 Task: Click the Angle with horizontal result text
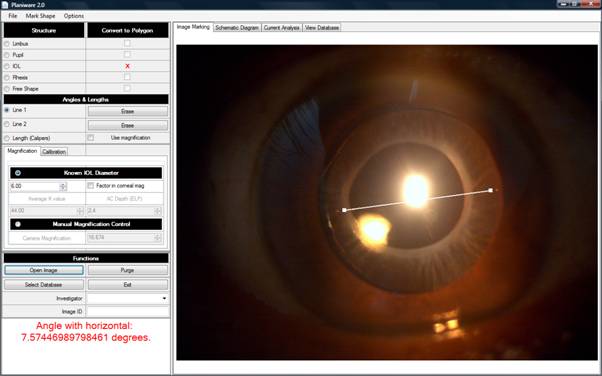pos(86,332)
